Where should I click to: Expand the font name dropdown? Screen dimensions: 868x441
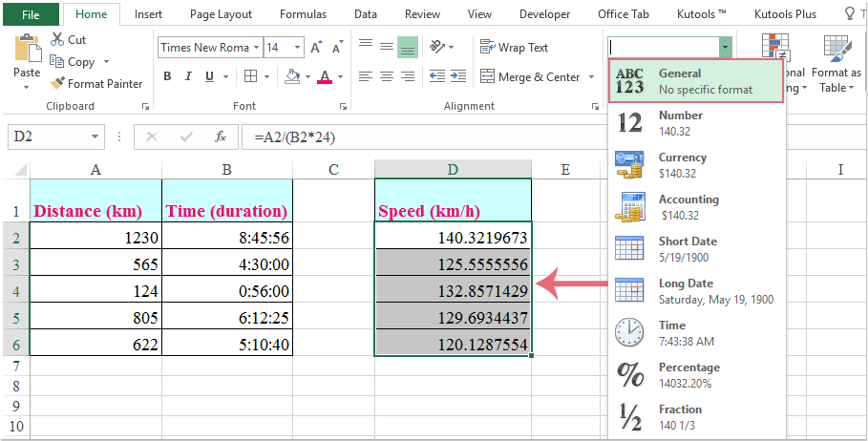[x=256, y=48]
